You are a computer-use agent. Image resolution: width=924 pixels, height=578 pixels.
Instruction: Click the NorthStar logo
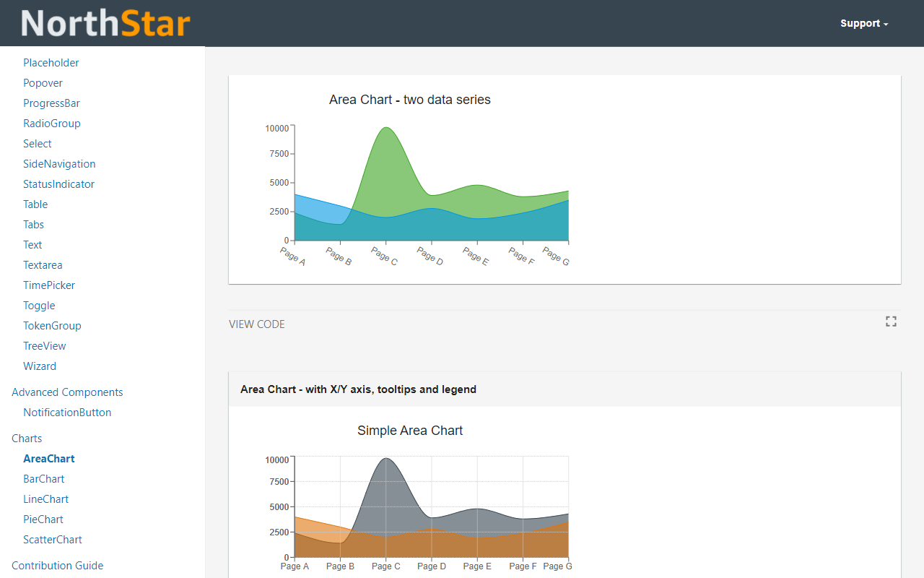[105, 22]
